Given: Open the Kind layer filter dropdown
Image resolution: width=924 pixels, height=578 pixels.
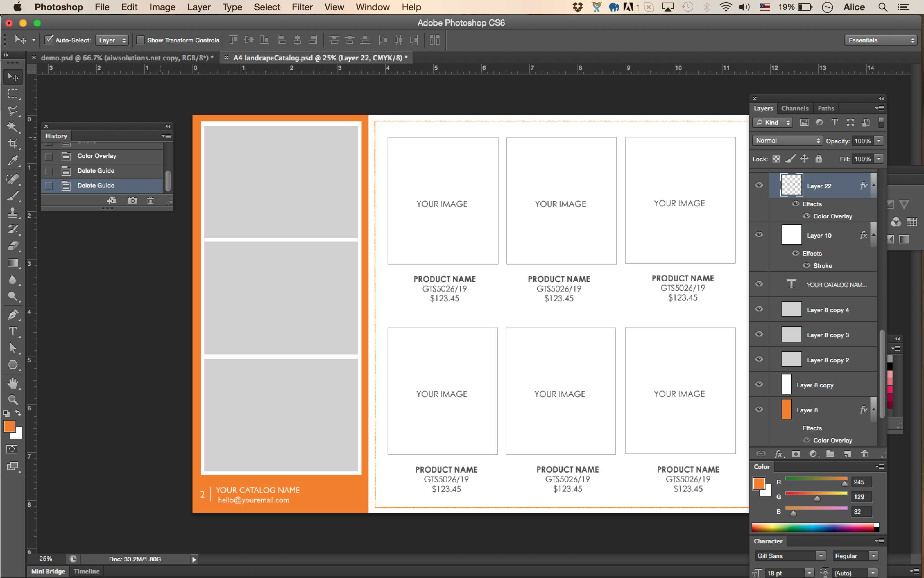Looking at the screenshot, I should pos(773,122).
